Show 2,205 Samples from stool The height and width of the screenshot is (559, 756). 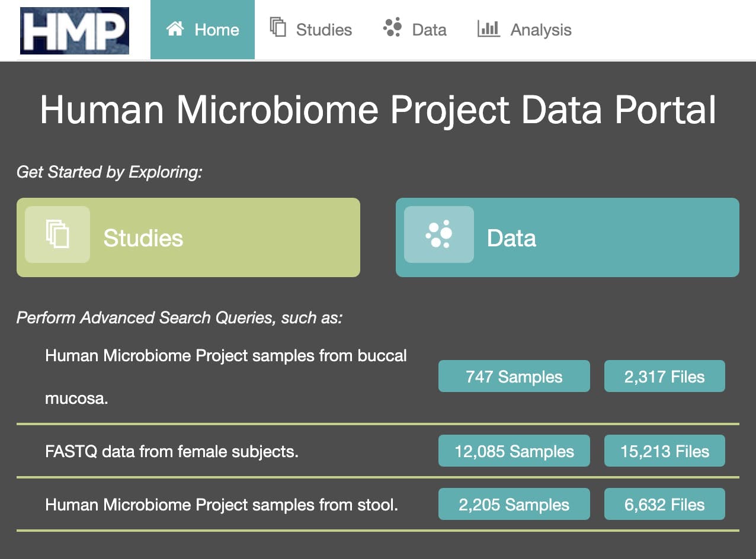tap(514, 504)
